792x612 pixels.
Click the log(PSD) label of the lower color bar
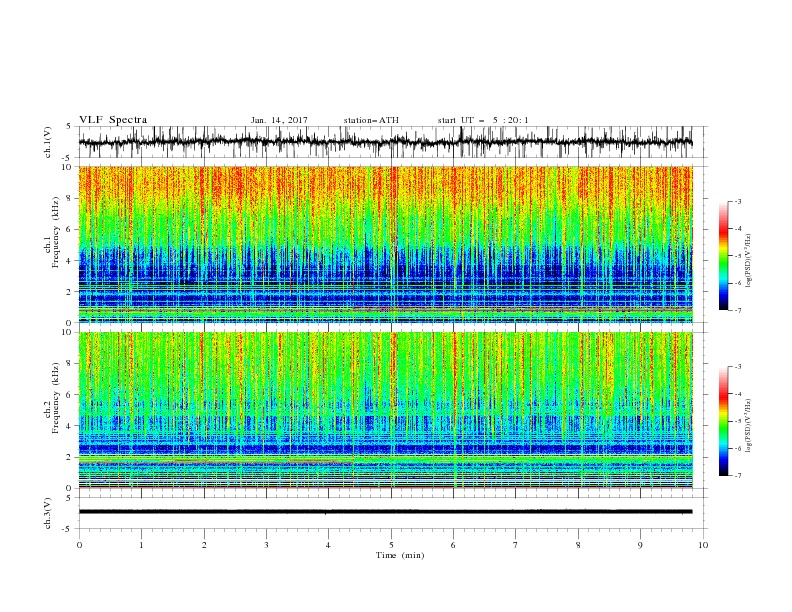coord(749,426)
